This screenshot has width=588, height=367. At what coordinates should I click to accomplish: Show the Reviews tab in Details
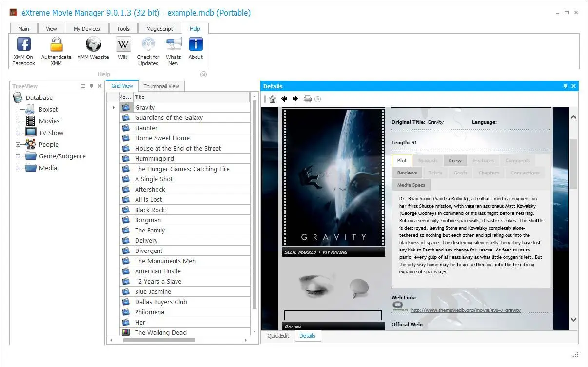point(407,173)
